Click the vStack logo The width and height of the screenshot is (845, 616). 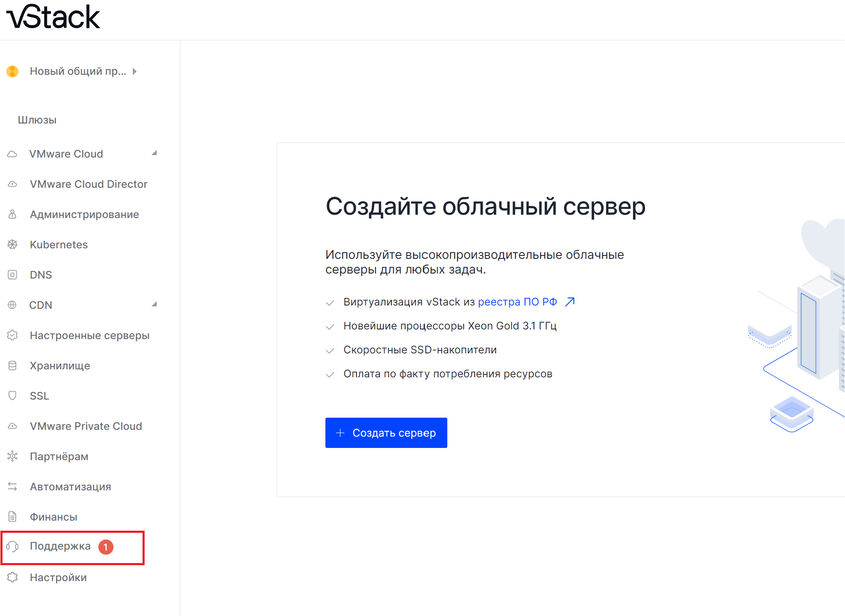53,18
